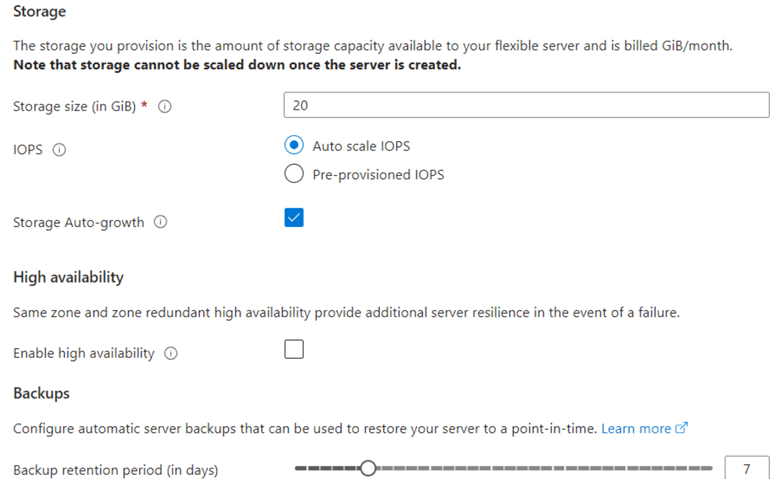
Task: Click the Backups section heading
Action: [x=41, y=393]
